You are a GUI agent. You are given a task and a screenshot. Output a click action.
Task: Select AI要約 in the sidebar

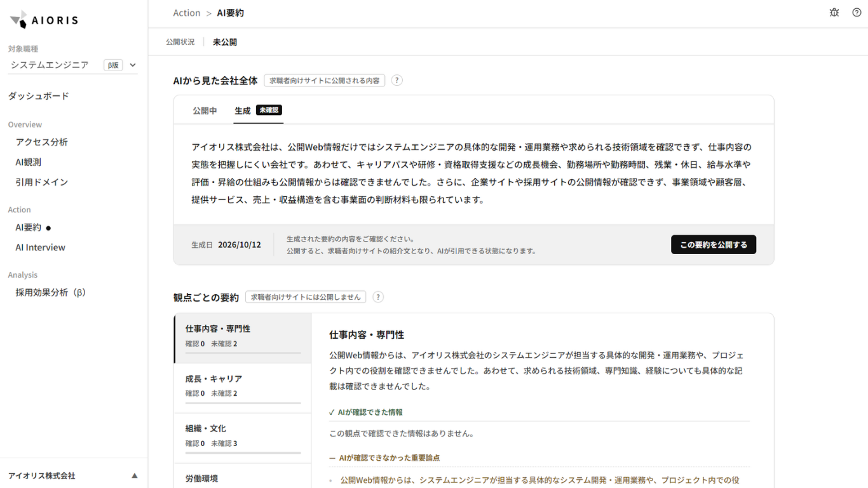pos(29,227)
